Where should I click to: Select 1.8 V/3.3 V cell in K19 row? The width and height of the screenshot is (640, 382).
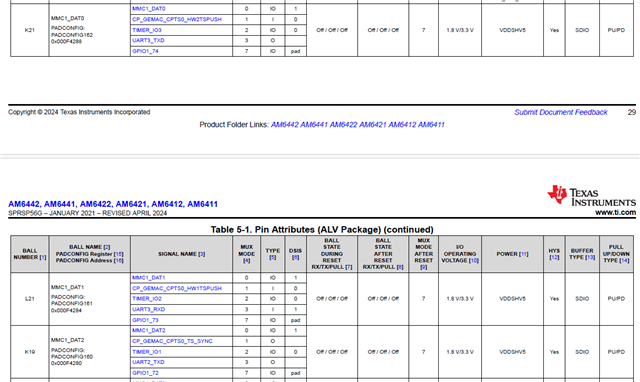460,352
